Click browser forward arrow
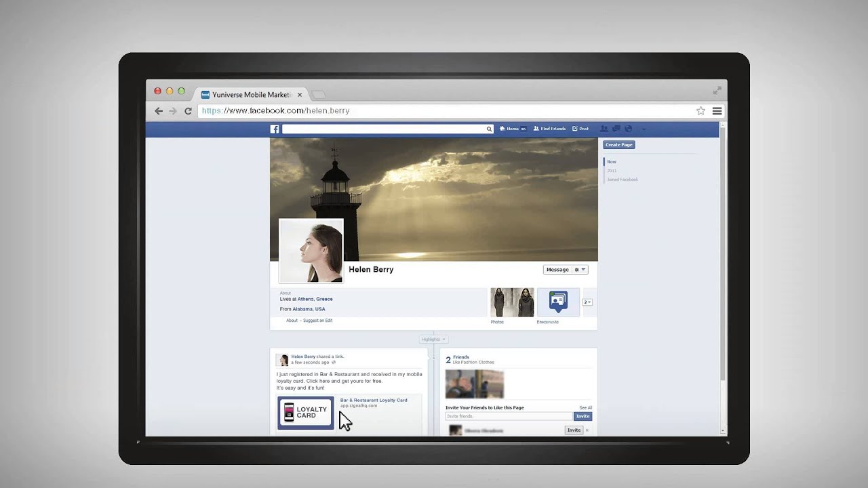This screenshot has width=868, height=488. click(173, 111)
